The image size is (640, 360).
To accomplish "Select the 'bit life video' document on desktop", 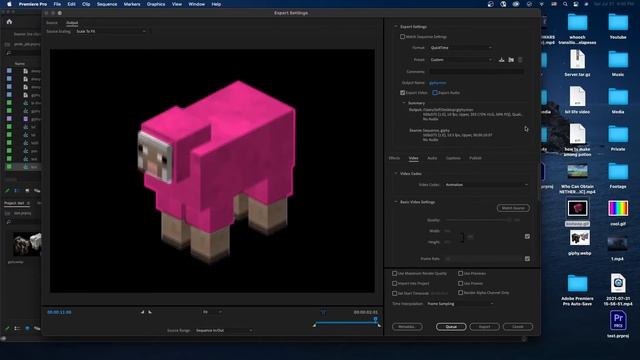I will click(577, 100).
